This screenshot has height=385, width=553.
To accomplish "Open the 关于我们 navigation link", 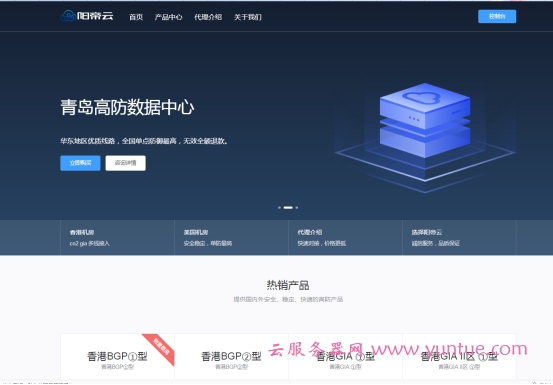I will pyautogui.click(x=248, y=17).
